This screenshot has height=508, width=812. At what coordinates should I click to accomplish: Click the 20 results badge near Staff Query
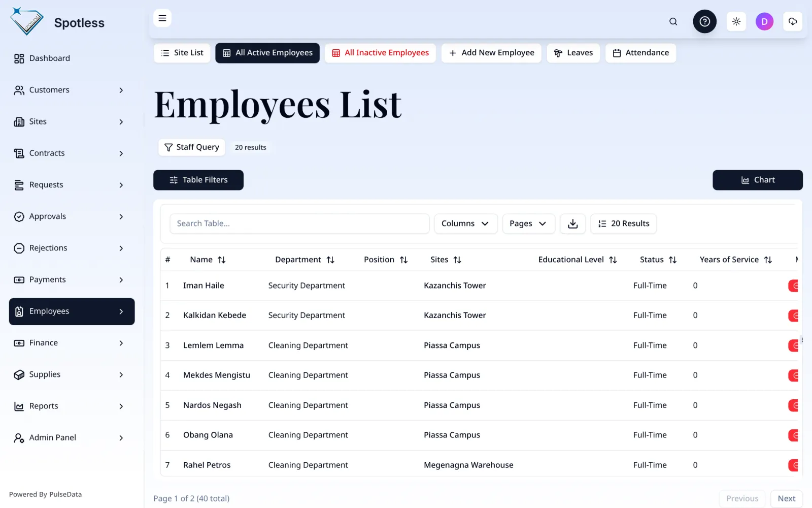250,147
